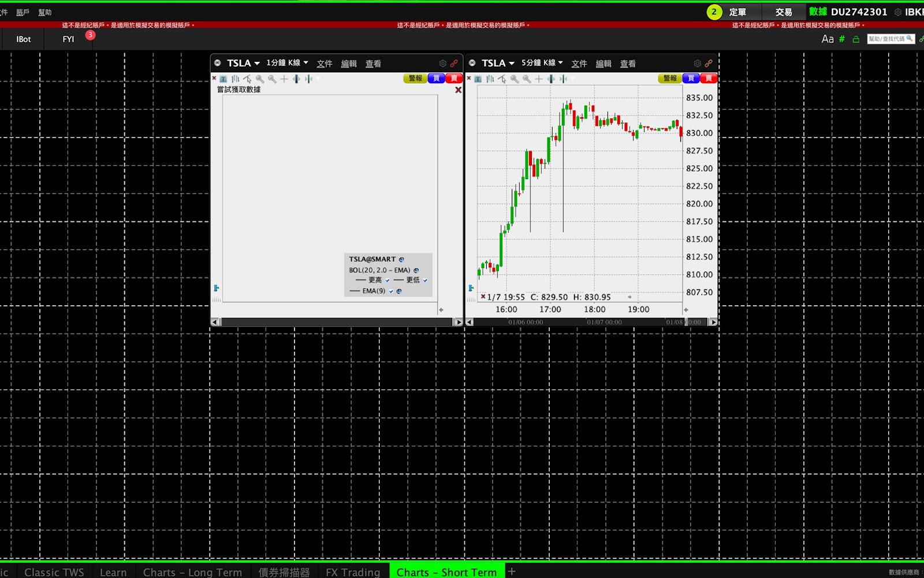Click the red link chain icon of 1-minute chart
924x578 pixels.
(x=454, y=64)
